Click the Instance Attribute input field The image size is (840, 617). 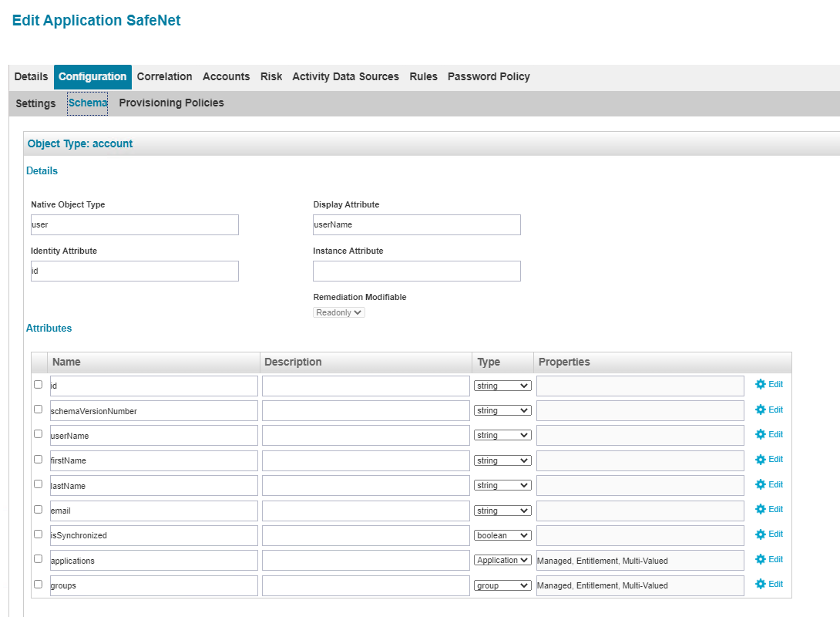click(x=416, y=271)
